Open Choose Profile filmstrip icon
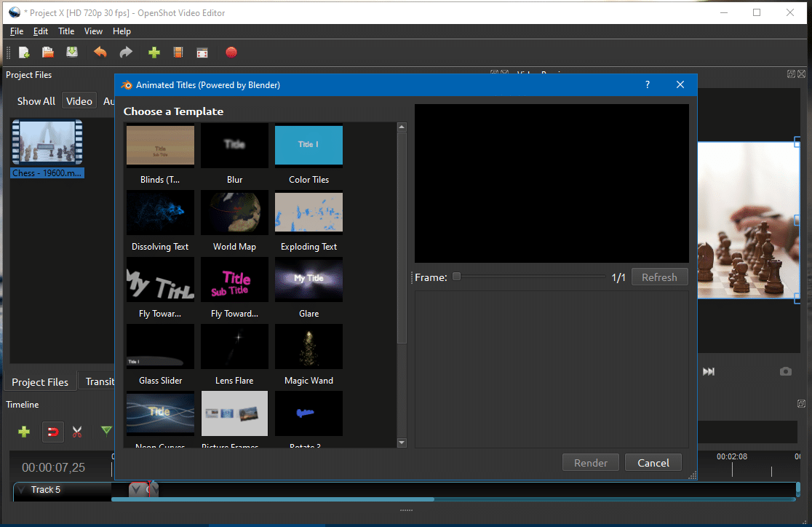The width and height of the screenshot is (812, 527). tap(178, 52)
